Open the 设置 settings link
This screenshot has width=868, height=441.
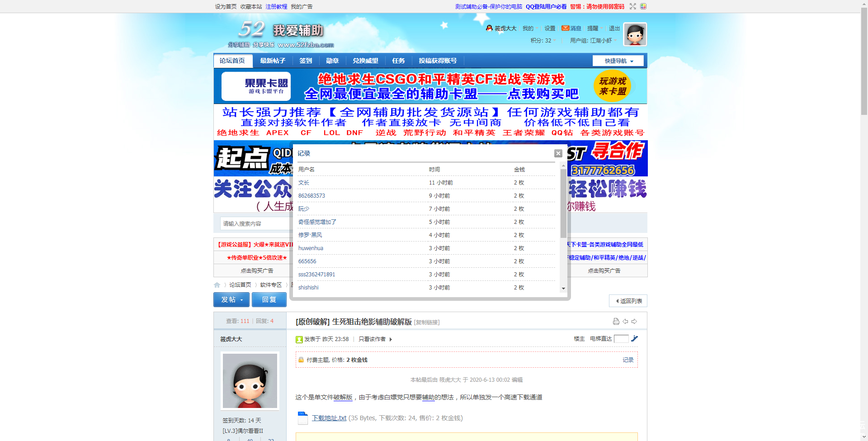coord(550,28)
